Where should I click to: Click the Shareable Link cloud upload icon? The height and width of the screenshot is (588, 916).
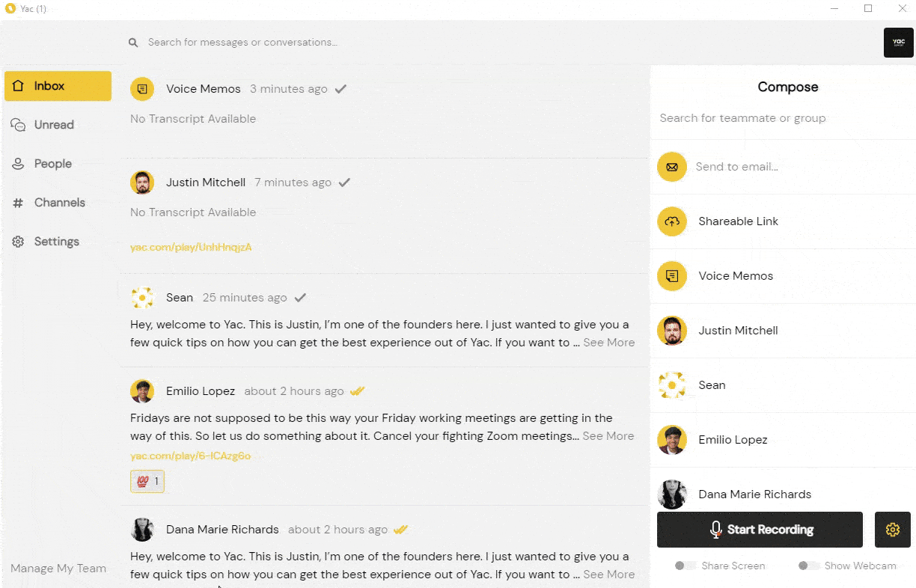(672, 221)
